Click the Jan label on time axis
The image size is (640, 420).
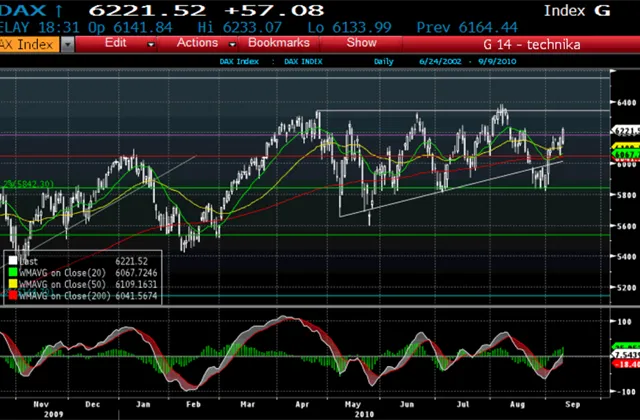(143, 404)
